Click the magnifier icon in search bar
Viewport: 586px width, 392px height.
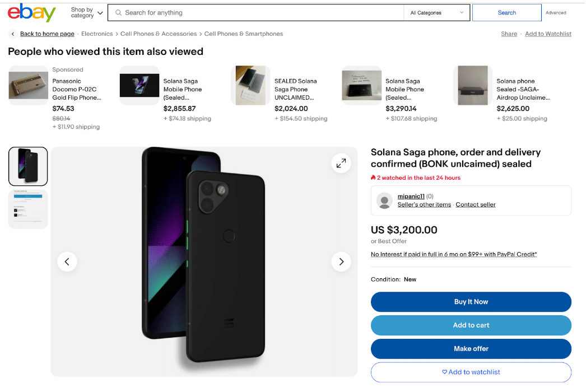click(118, 13)
